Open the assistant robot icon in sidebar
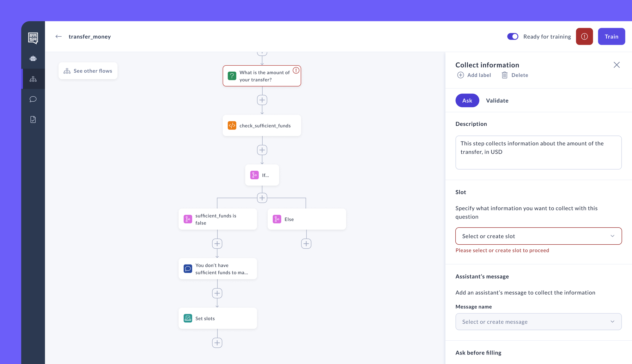 click(x=33, y=58)
